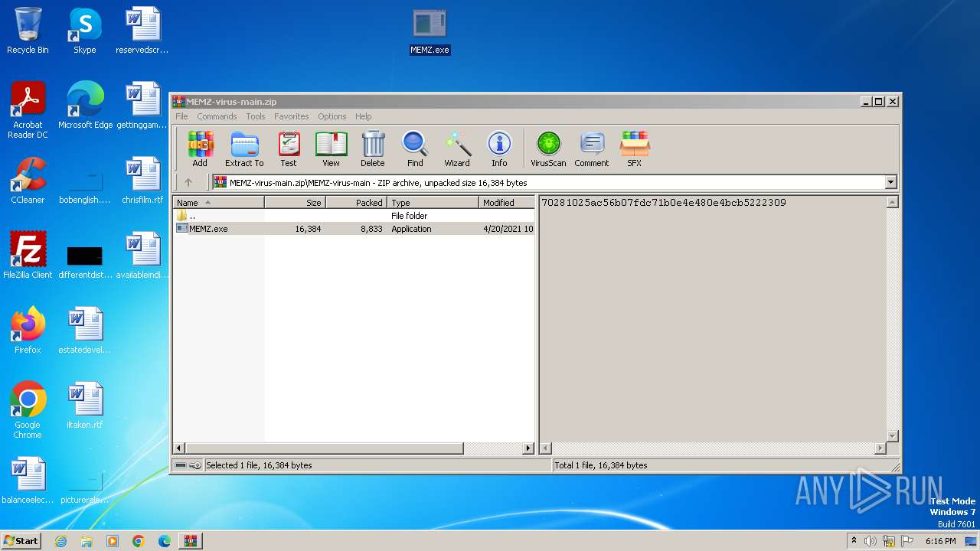Screen dimensions: 980x551
Task: Click WinRAR taskbar button
Action: tap(190, 541)
